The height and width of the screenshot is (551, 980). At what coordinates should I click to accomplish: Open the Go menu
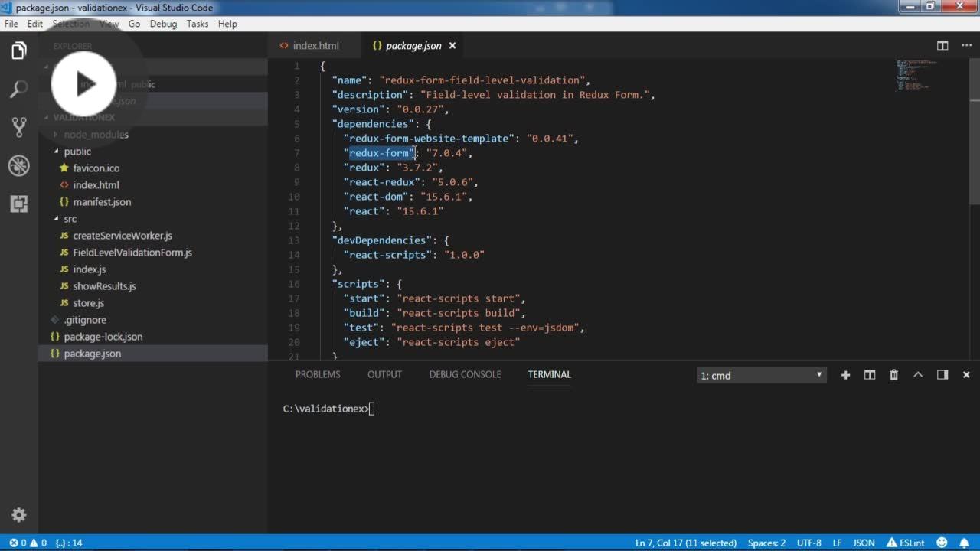coord(134,24)
